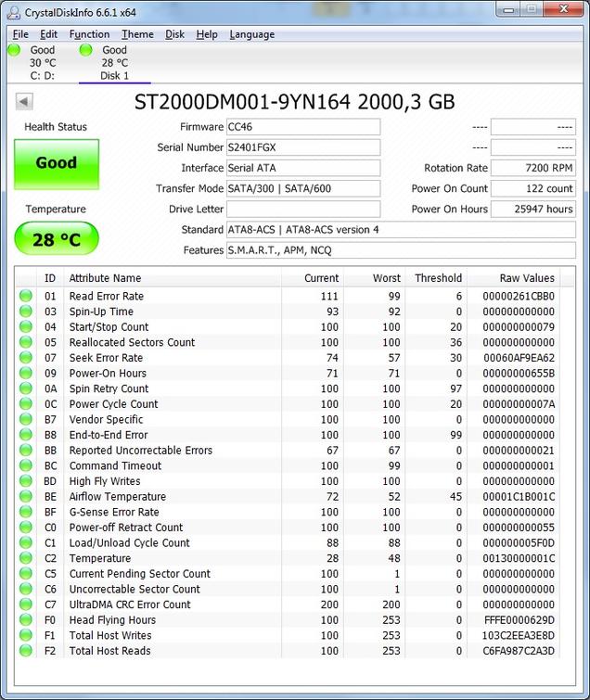Open the File menu

point(20,34)
